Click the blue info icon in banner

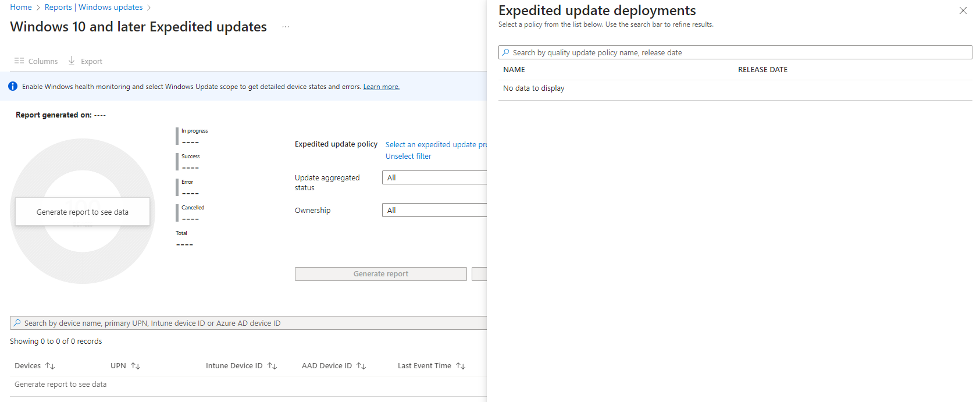click(13, 86)
